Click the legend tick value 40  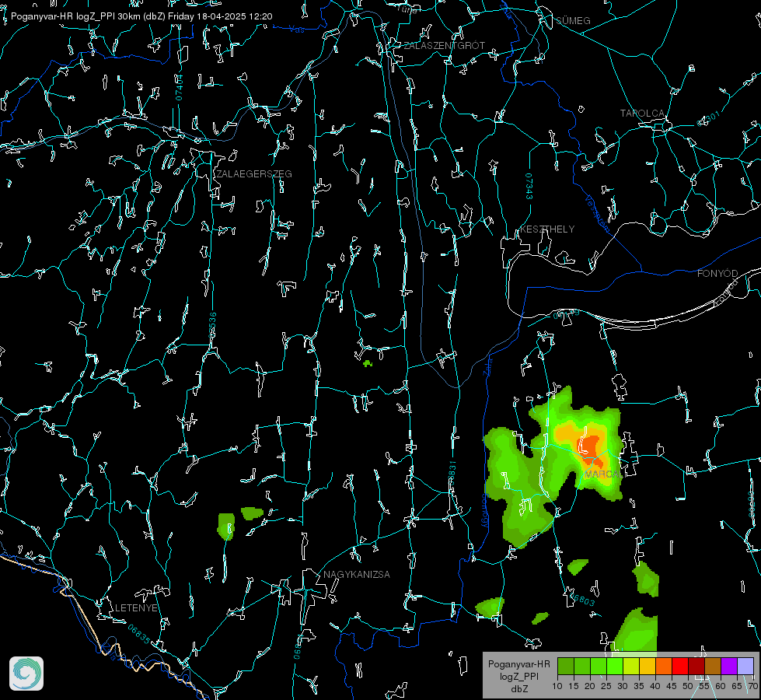655,686
